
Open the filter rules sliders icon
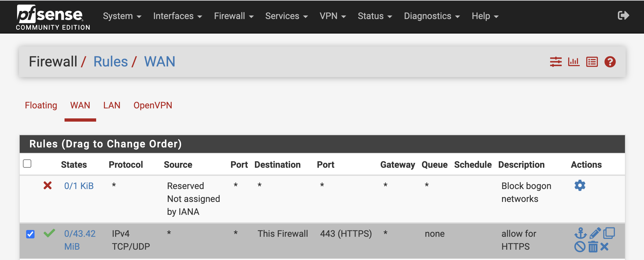(556, 62)
